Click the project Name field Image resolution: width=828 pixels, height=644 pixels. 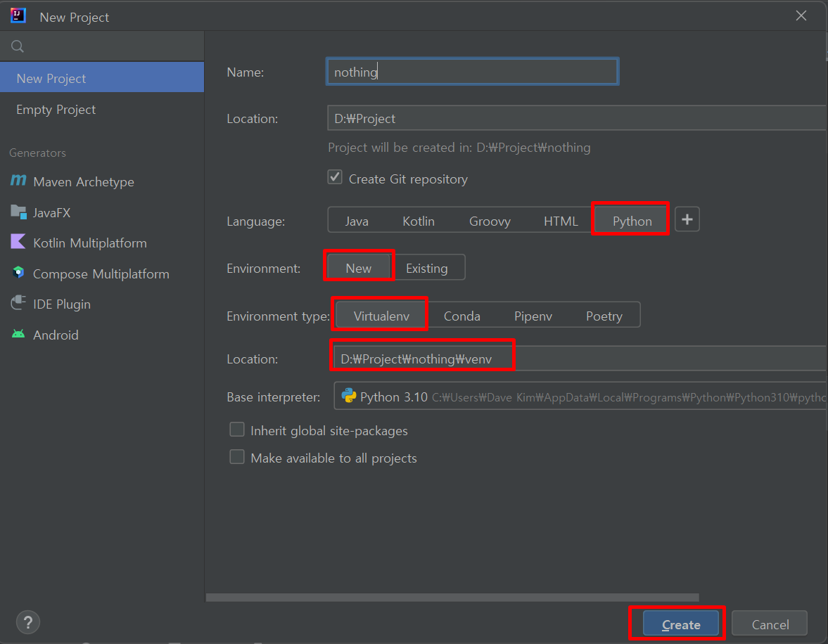pyautogui.click(x=472, y=71)
